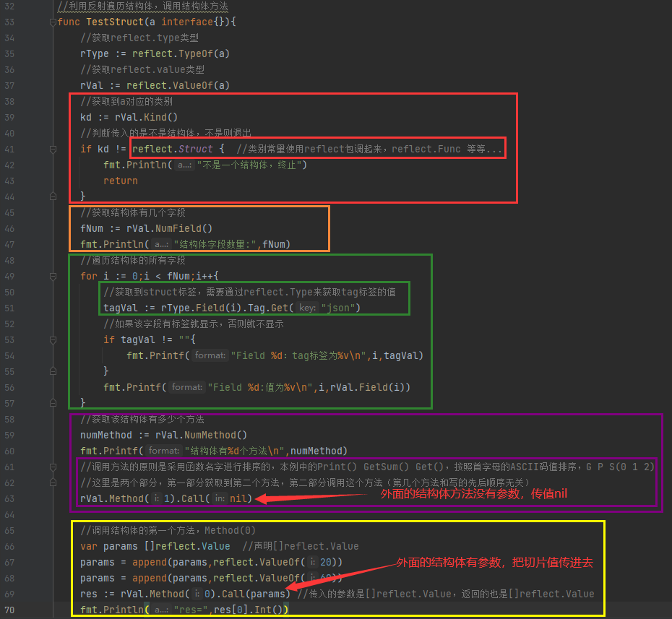Click line number 46 in the gutter

(9, 229)
